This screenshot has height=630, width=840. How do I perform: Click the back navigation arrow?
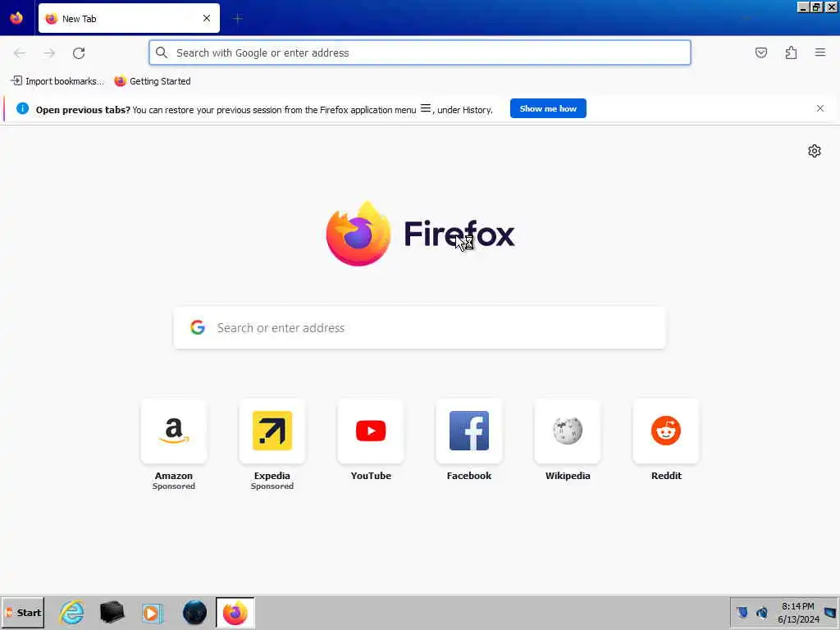click(20, 53)
